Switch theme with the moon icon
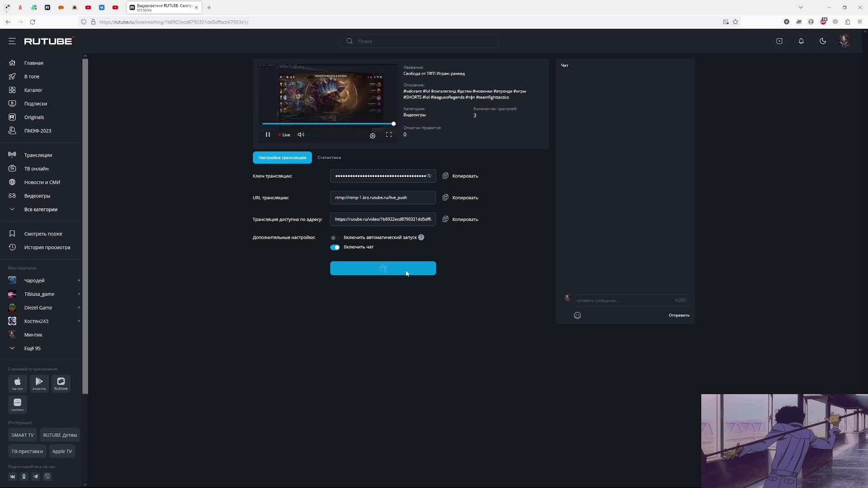The image size is (868, 488). coord(823,41)
